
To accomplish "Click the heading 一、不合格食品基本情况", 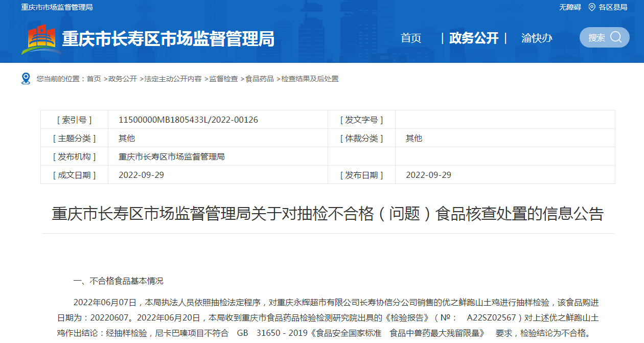I will coord(119,281).
